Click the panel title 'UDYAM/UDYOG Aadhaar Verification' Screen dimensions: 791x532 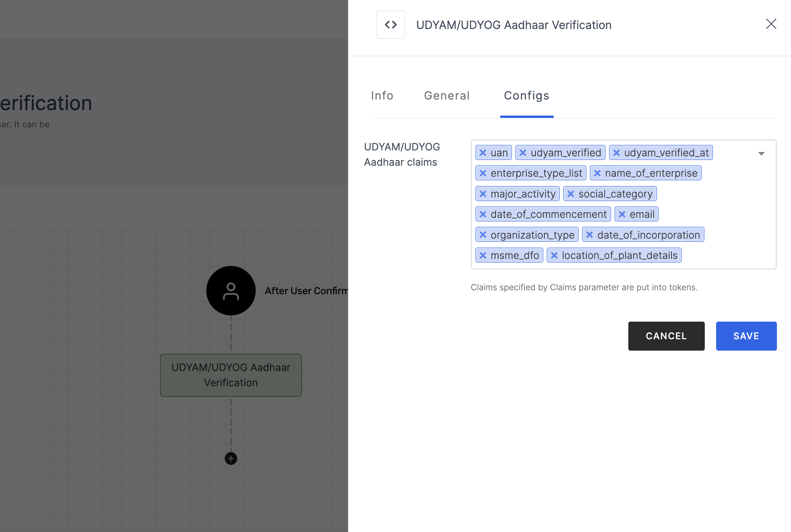pos(514,25)
